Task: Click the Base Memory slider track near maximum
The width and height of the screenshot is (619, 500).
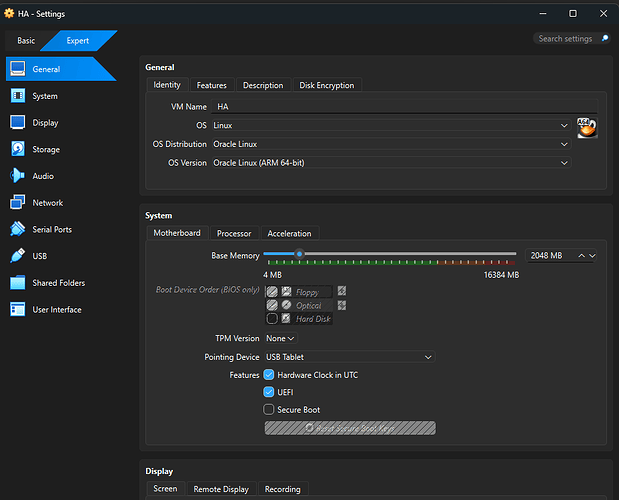Action: pos(512,254)
